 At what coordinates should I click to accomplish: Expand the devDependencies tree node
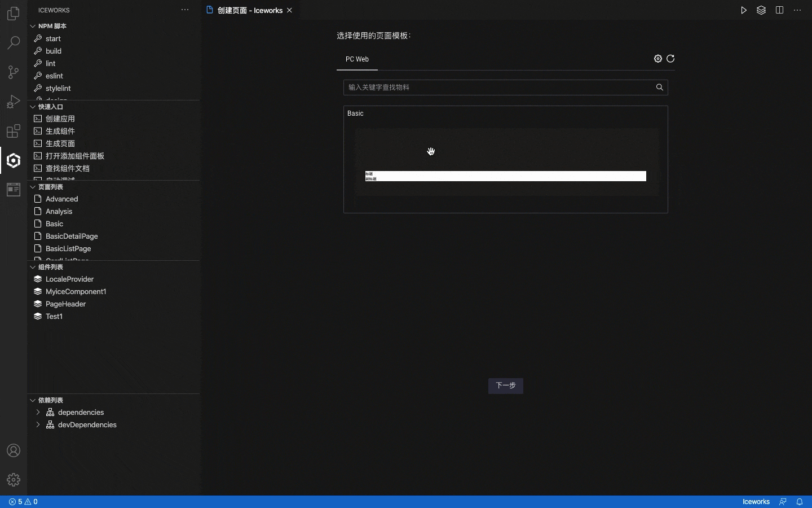(38, 424)
